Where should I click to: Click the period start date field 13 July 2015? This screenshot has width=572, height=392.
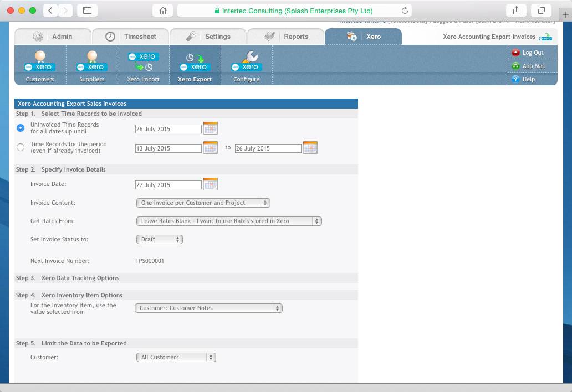(x=168, y=148)
